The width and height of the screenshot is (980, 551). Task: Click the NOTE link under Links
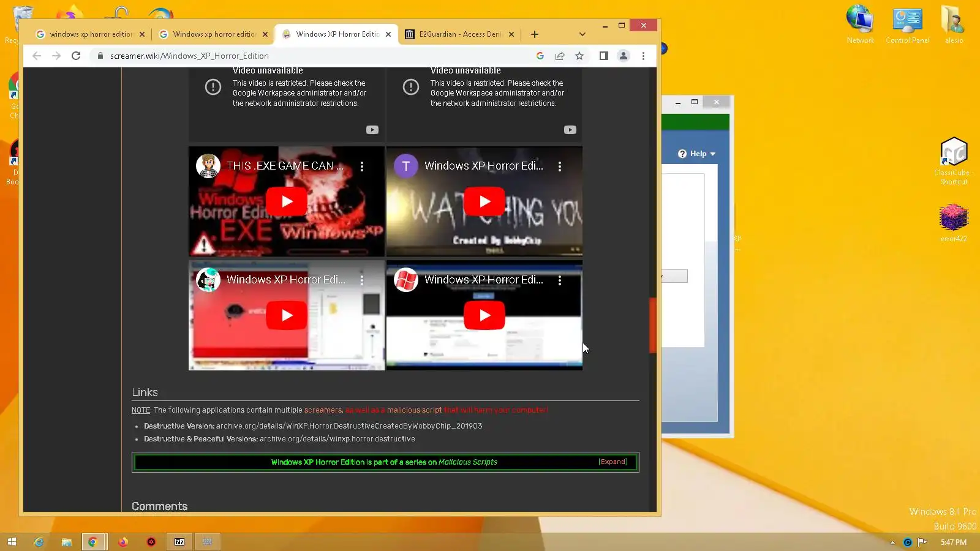point(141,410)
